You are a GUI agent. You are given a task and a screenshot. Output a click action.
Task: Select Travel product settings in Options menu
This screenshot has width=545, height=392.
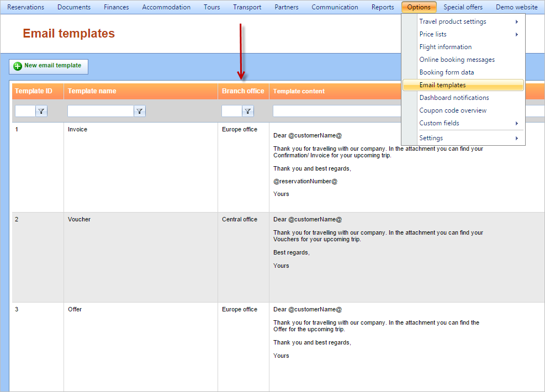pyautogui.click(x=463, y=22)
